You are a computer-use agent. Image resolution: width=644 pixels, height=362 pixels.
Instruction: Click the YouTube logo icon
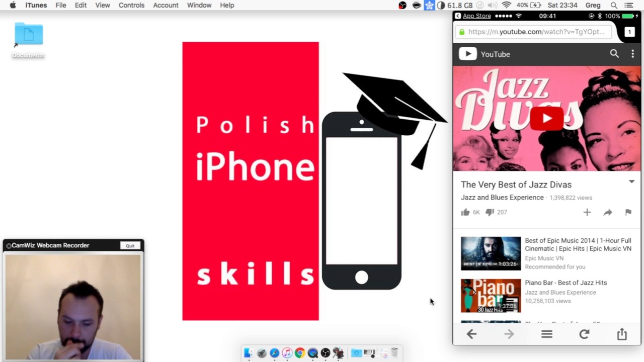click(x=468, y=54)
